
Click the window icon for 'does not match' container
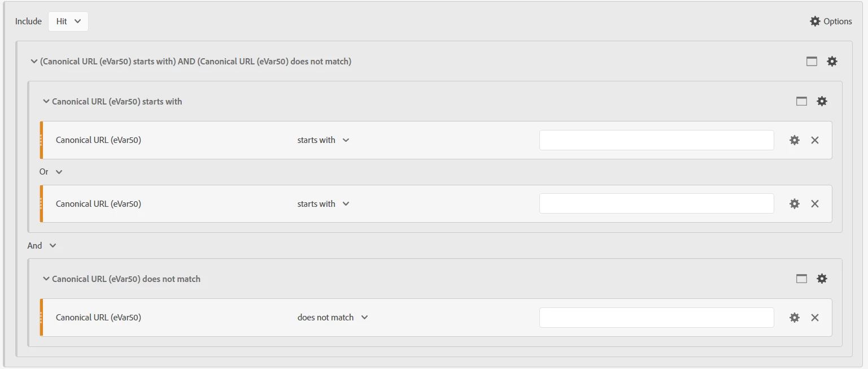[x=801, y=279]
